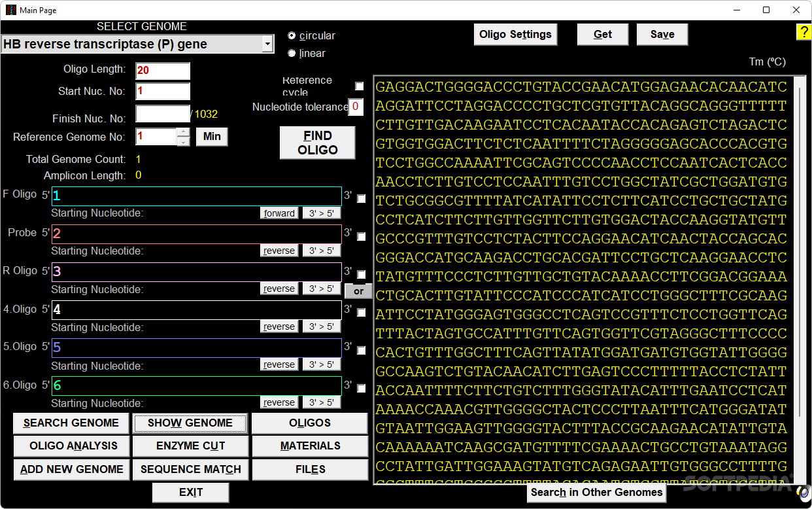Click the F Oligo sequence field
The image size is (812, 509).
tap(197, 196)
